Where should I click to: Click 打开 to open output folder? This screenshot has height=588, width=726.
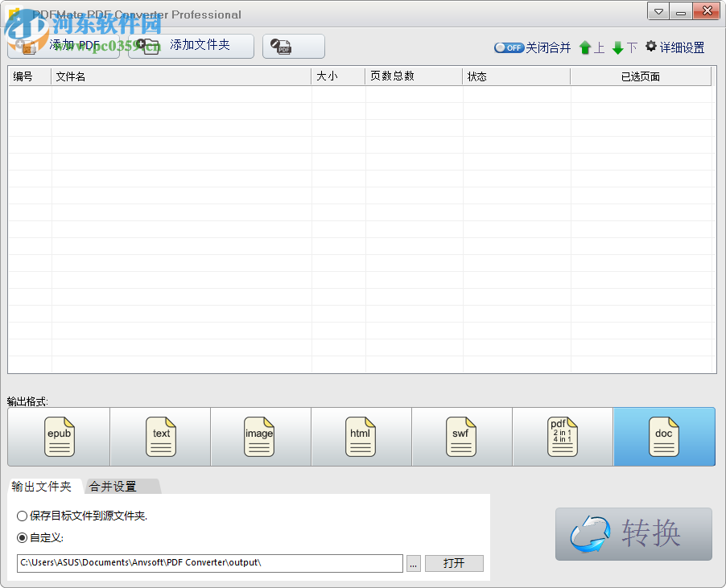tap(453, 563)
